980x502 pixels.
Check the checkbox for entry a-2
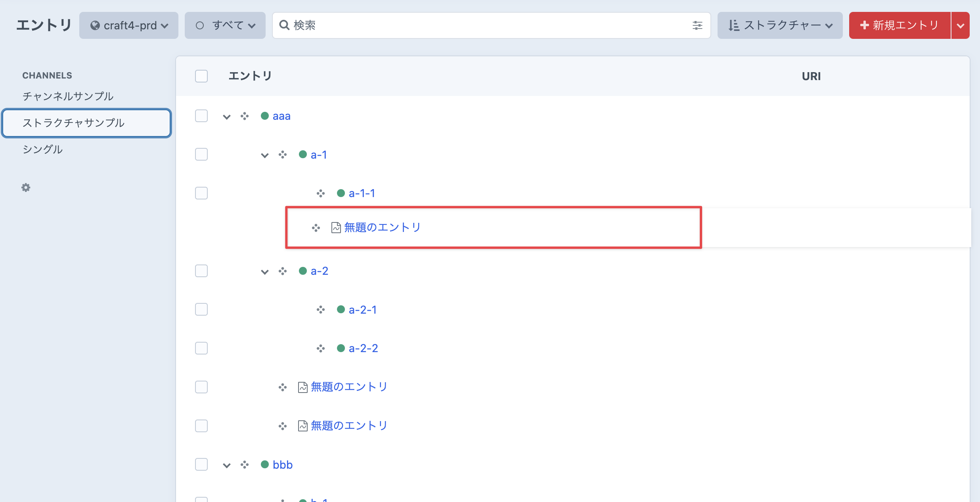pyautogui.click(x=201, y=271)
